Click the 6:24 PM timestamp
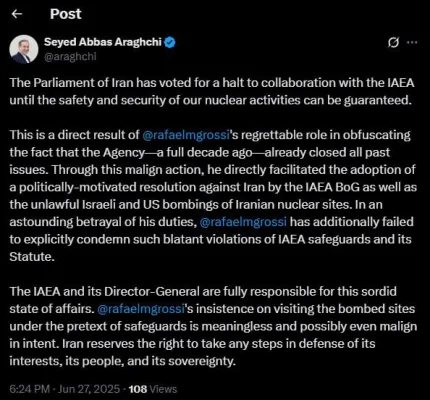Screen dimensions: 430x400 [x=30, y=389]
